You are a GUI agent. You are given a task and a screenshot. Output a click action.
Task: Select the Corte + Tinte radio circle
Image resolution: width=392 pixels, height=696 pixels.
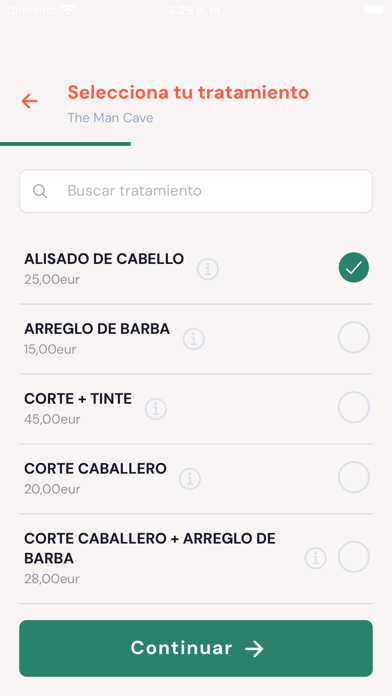(x=354, y=407)
